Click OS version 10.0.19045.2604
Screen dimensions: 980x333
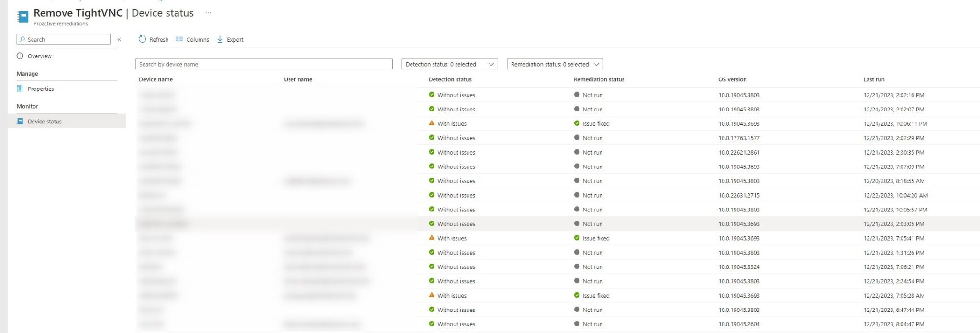coord(739,324)
